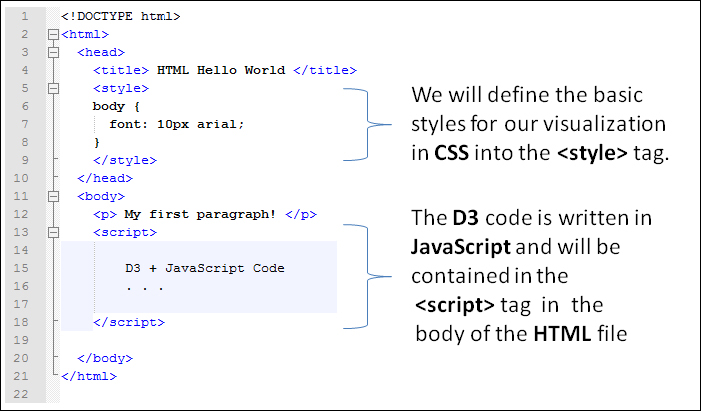Collapse the head tag fold marker
The width and height of the screenshot is (701, 411).
click(53, 52)
